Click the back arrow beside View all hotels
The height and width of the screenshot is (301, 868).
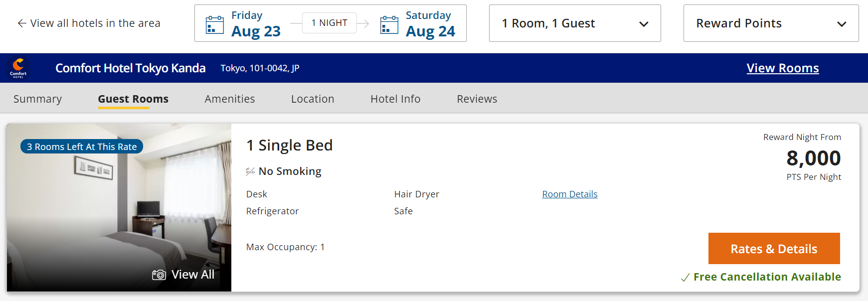pyautogui.click(x=21, y=23)
